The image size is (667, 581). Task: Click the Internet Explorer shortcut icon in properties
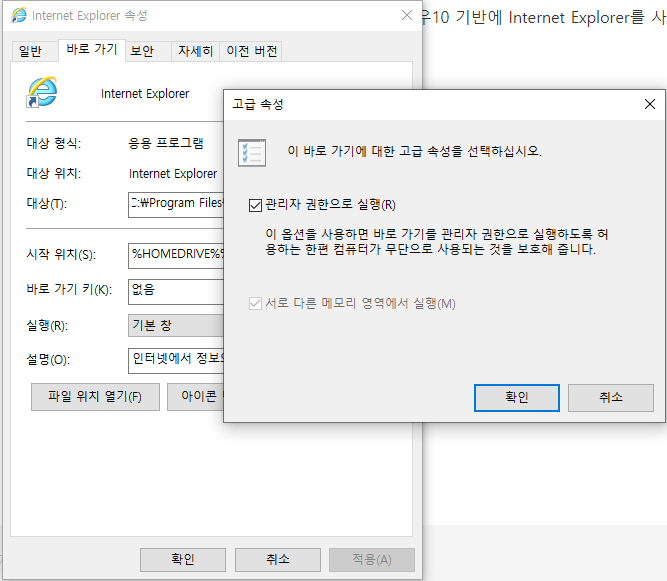[x=42, y=92]
